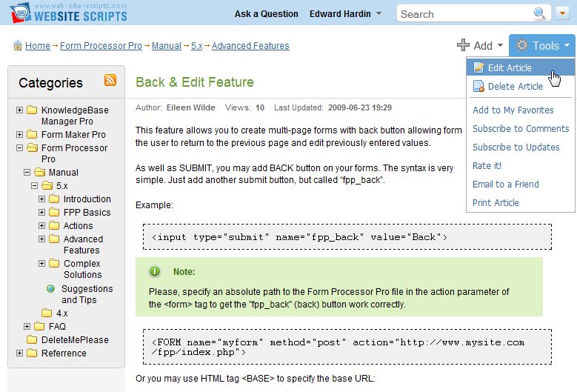Select Rate it! menu entry
Image resolution: width=577 pixels, height=392 pixels.
coord(487,166)
